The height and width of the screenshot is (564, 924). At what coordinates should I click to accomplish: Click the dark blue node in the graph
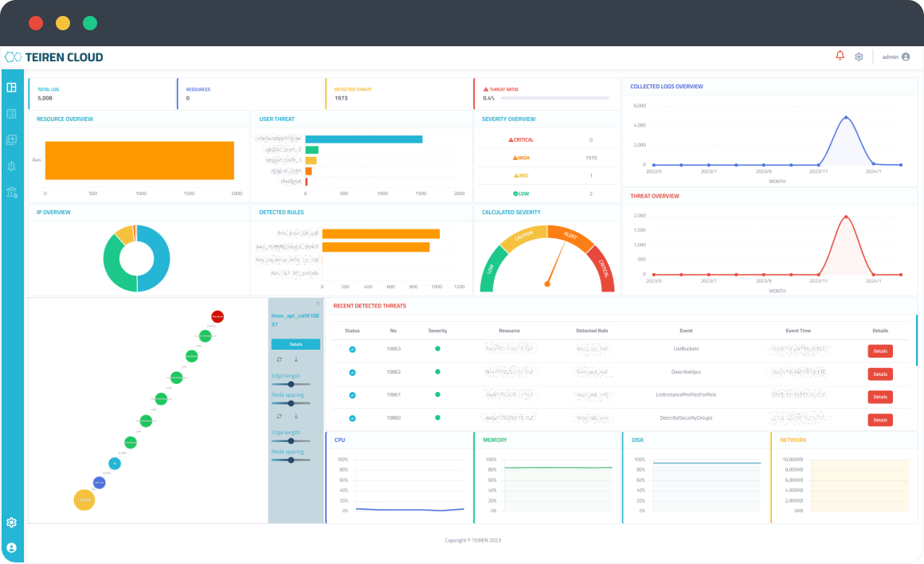[100, 483]
